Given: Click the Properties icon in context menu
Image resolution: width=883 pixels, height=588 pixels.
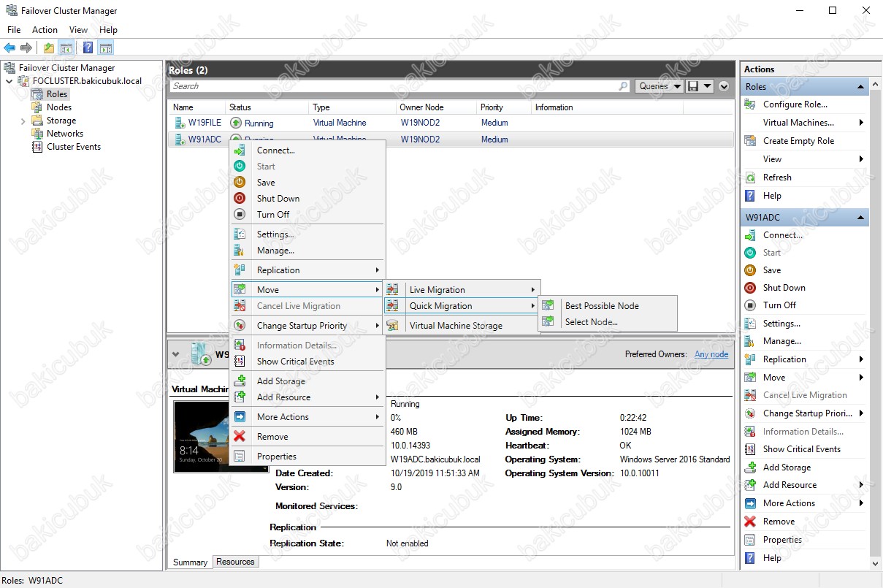Looking at the screenshot, I should pyautogui.click(x=240, y=457).
